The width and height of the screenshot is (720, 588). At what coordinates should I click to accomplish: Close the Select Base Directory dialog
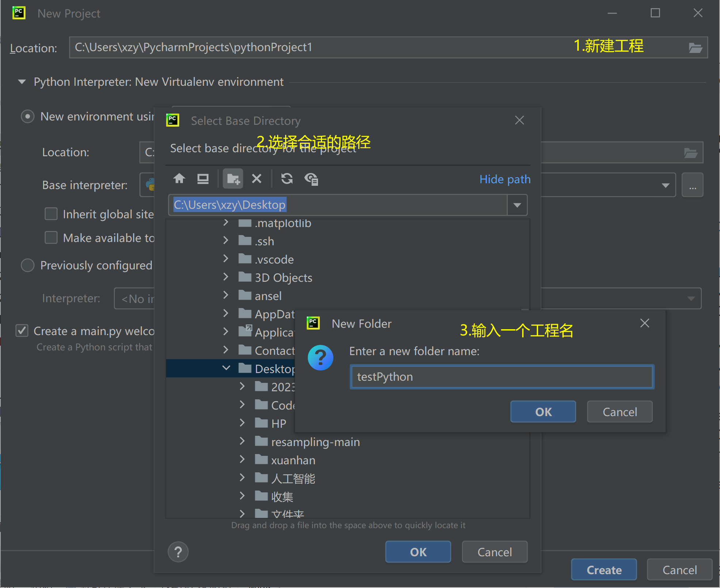point(520,120)
